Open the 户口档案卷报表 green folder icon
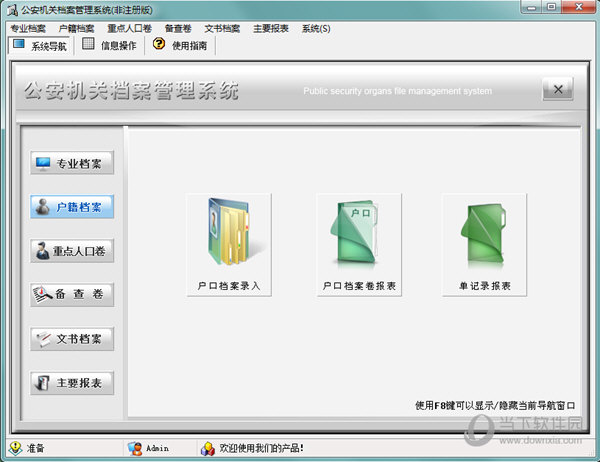The height and width of the screenshot is (462, 600). (x=359, y=245)
